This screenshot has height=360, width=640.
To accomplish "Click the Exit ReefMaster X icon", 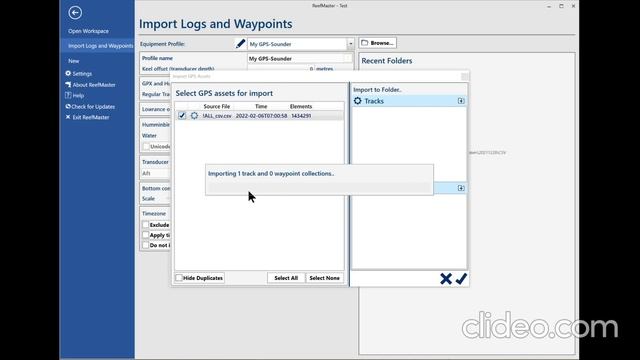I will (x=68, y=117).
